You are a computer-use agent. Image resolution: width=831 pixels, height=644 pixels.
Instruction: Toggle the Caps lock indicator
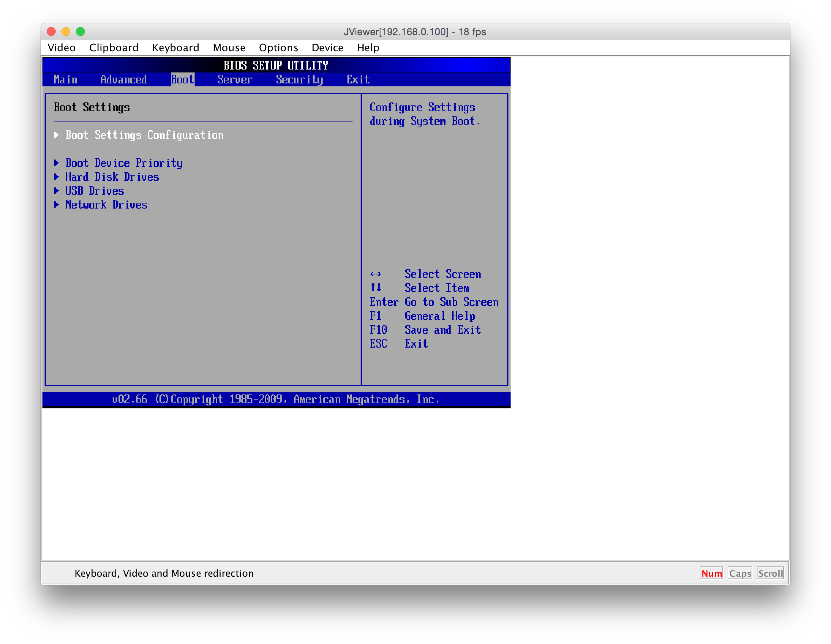click(740, 574)
